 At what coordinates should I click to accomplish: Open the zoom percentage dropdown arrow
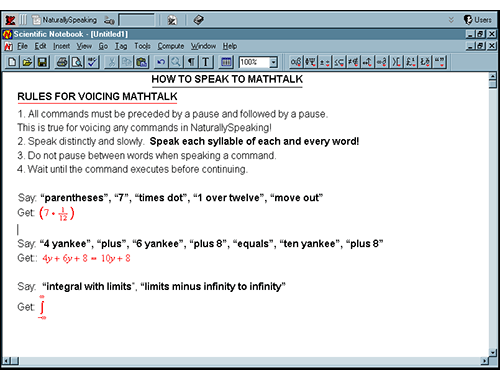pos(274,62)
